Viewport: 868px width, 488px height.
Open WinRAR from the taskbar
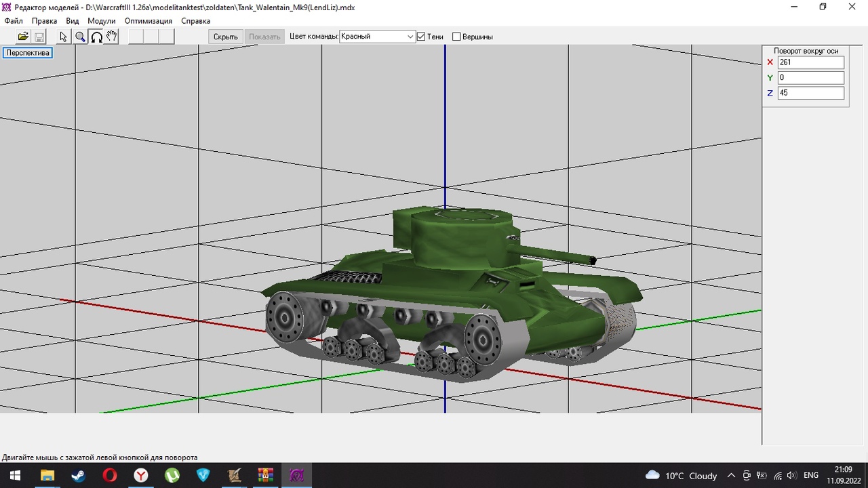pos(265,475)
